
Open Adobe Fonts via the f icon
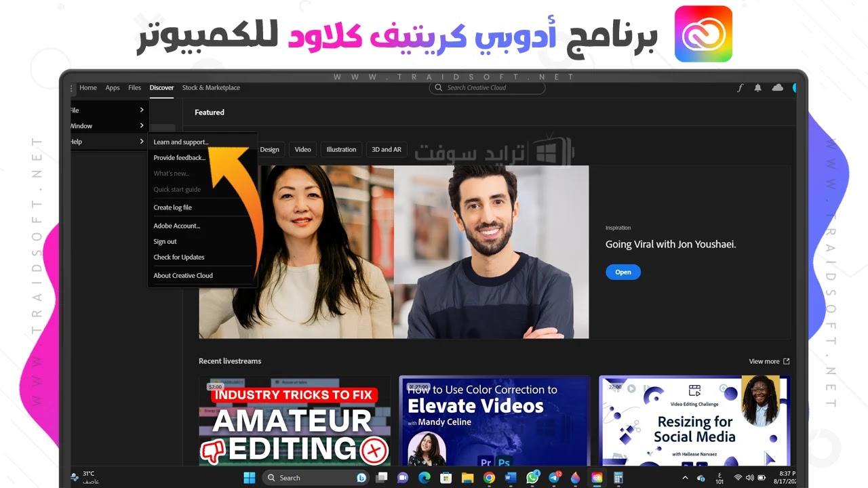point(740,87)
